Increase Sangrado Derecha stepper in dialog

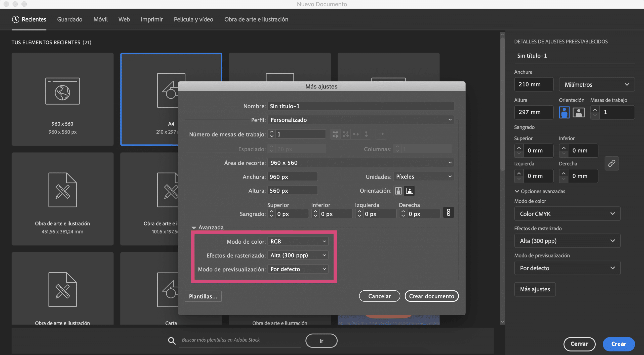pos(403,211)
